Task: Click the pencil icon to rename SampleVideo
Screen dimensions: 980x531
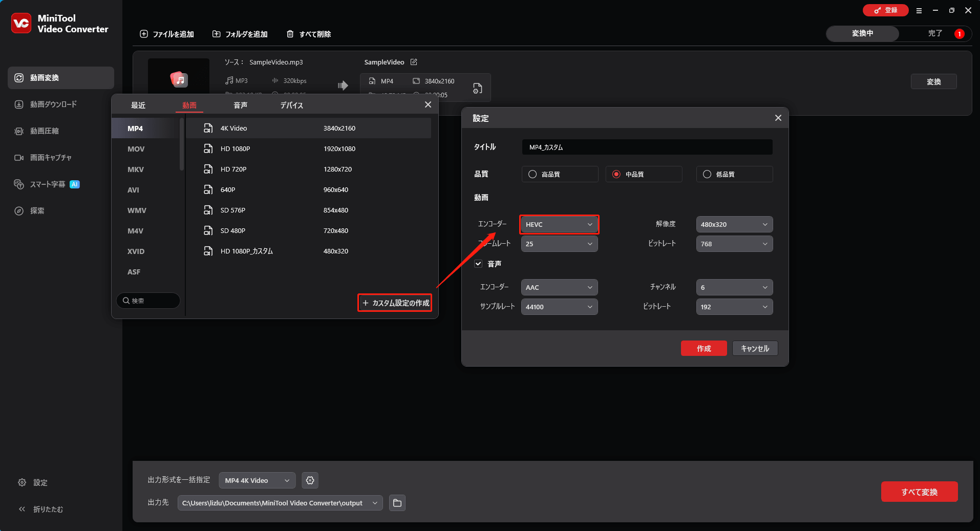Action: point(413,62)
